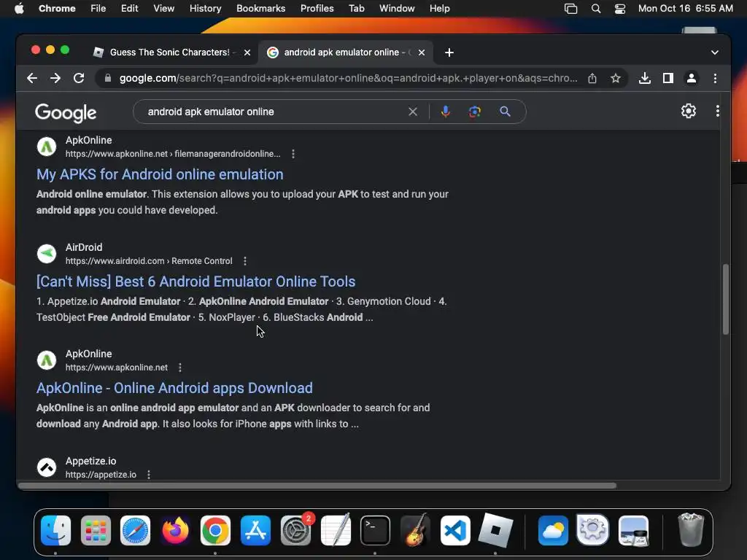This screenshot has width=747, height=560.
Task: Open new tab with plus button
Action: pos(449,52)
